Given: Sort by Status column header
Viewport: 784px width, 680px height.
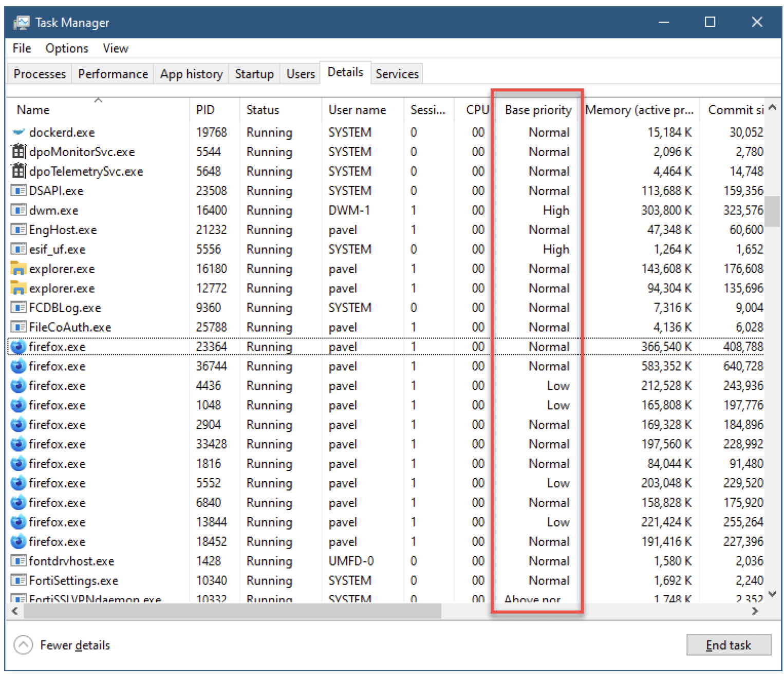Looking at the screenshot, I should pyautogui.click(x=281, y=110).
